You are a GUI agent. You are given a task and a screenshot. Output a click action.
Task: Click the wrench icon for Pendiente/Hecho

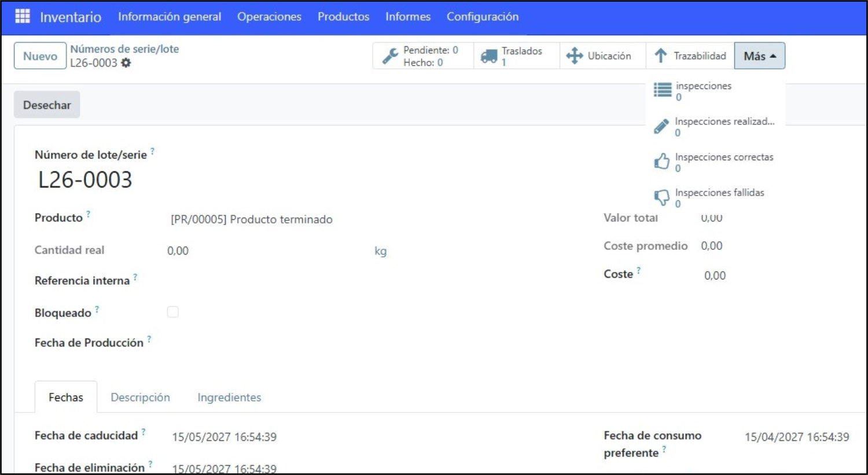pos(391,56)
